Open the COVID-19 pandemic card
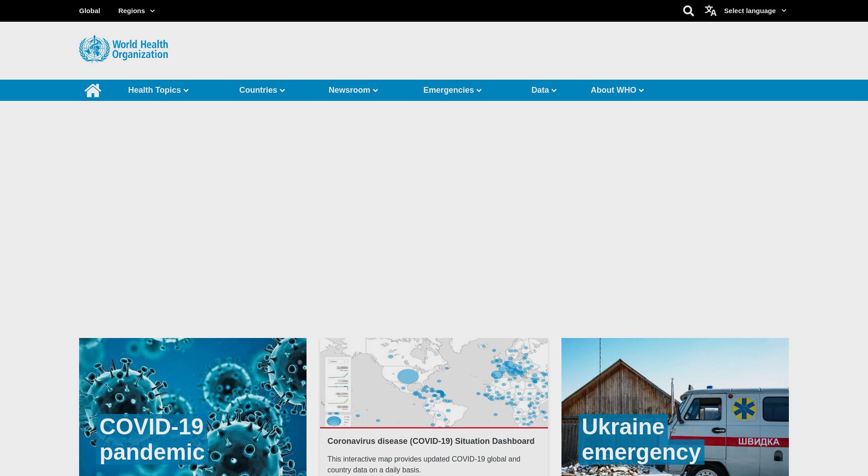 click(193, 407)
